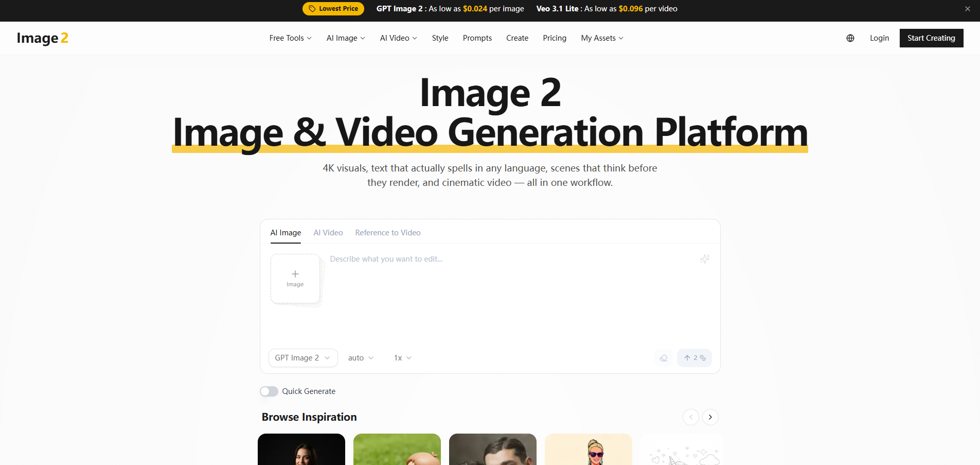This screenshot has height=465, width=980.
Task: Select the Reference to Video tab
Action: tap(387, 232)
